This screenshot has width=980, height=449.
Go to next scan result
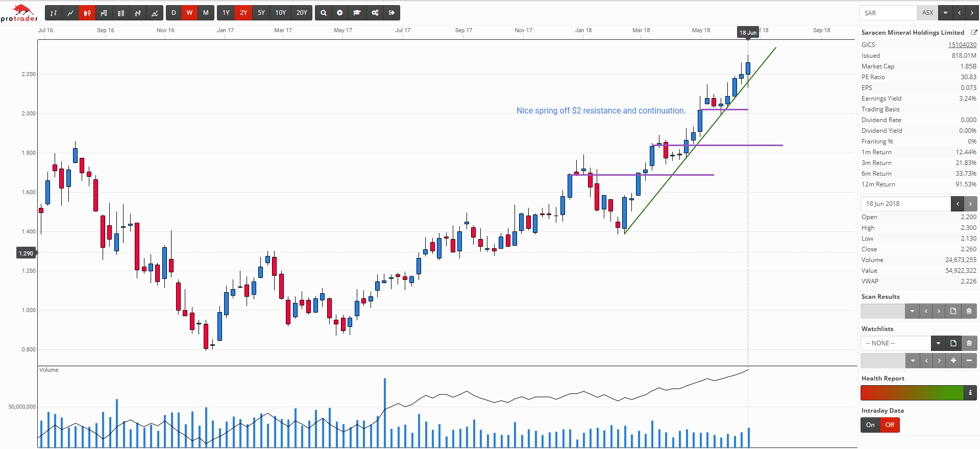pos(939,311)
